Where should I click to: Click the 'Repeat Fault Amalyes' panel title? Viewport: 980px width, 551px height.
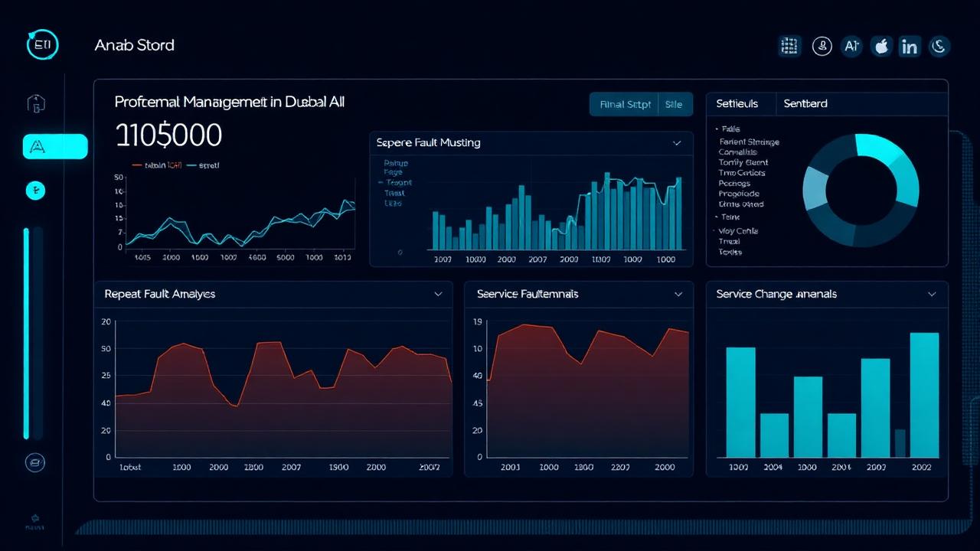pos(160,294)
